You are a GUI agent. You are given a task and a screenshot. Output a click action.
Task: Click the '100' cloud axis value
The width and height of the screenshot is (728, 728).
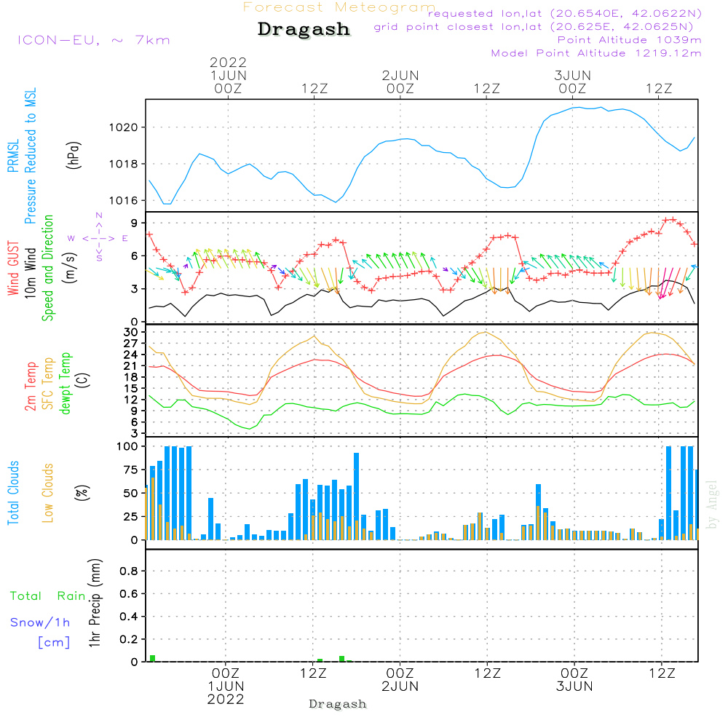[x=127, y=446]
